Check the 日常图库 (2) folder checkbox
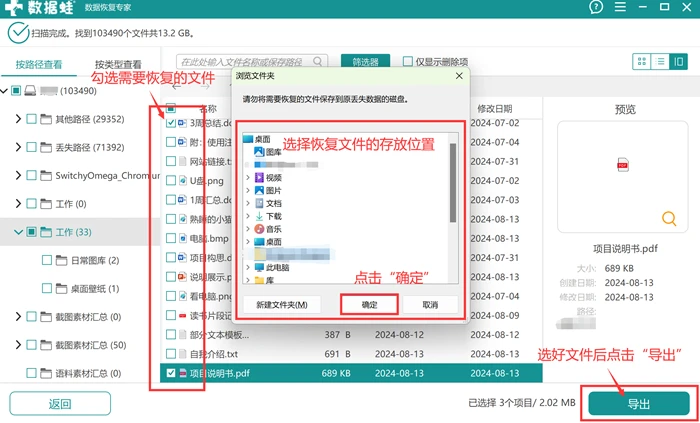700x423 pixels. tap(46, 260)
